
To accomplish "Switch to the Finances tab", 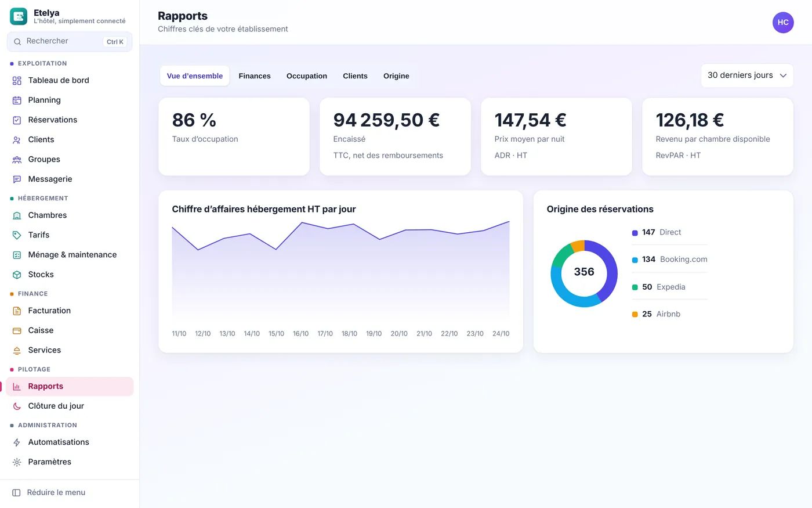I will [x=255, y=76].
